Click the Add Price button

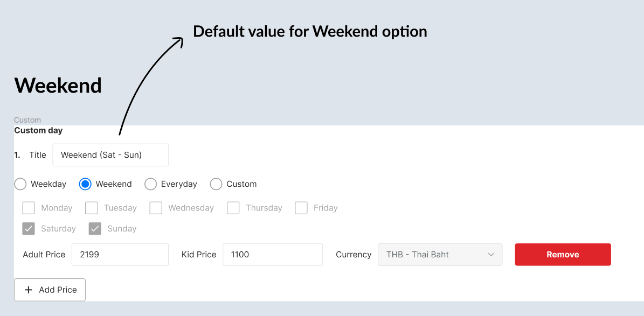click(x=50, y=290)
